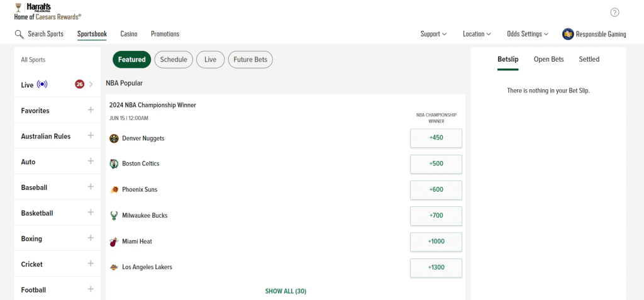Bet on Boston Celtics at +500
644x300 pixels.
click(436, 164)
